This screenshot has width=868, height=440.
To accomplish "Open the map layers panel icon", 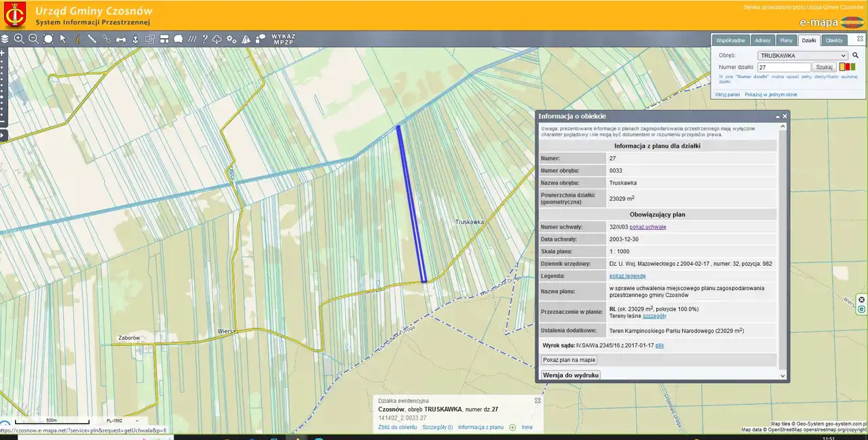I will tap(5, 39).
